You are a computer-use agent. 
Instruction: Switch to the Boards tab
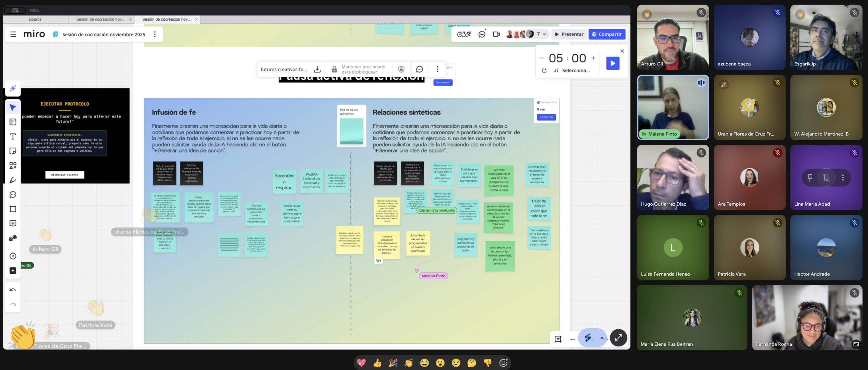click(35, 19)
